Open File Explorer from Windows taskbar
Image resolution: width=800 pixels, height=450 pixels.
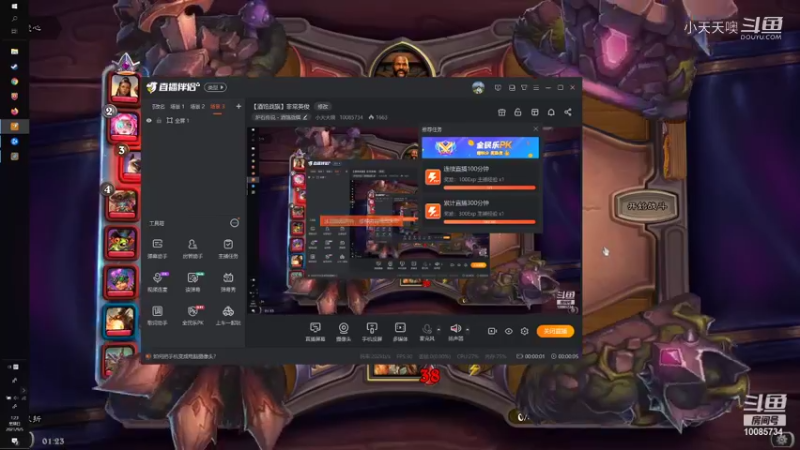click(x=14, y=52)
